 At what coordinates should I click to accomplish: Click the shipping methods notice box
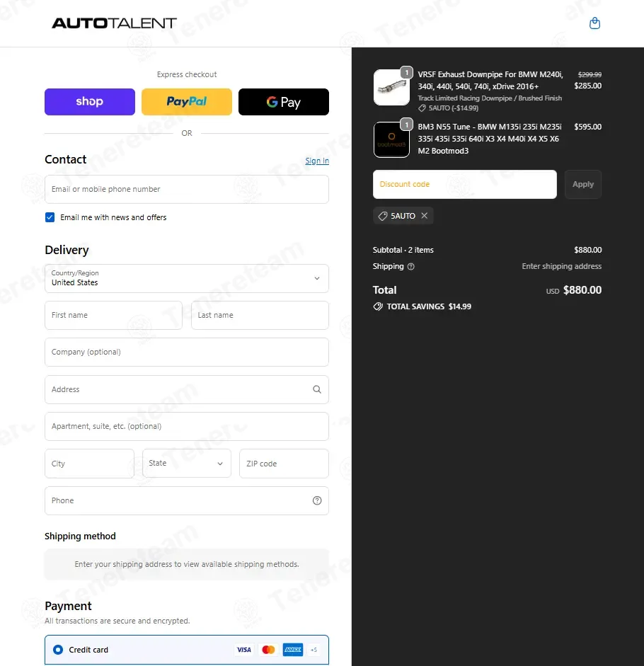(x=187, y=565)
